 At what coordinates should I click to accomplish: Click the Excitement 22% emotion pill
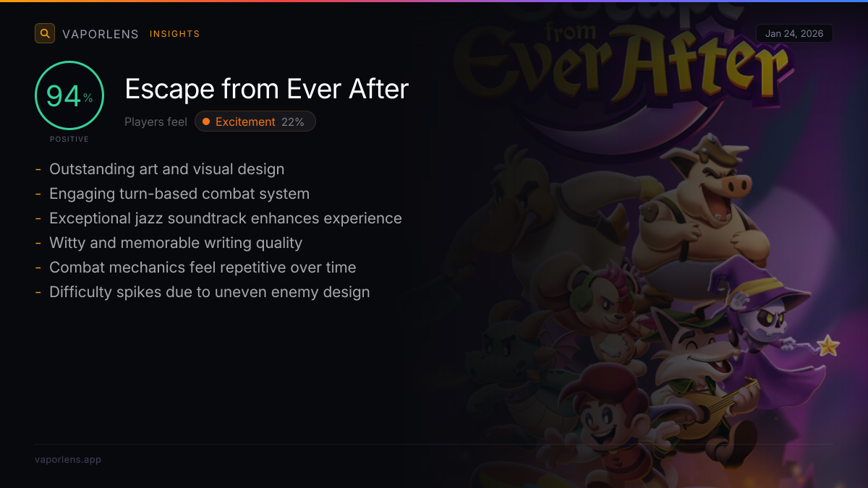tap(255, 121)
